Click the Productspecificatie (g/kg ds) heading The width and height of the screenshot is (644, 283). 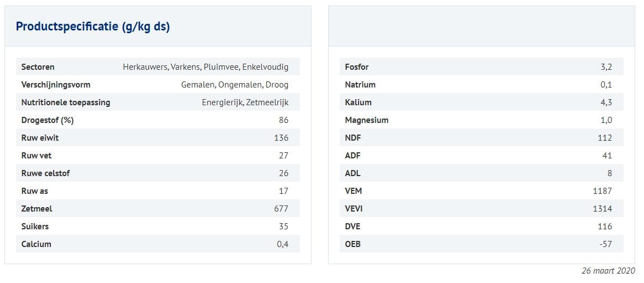pyautogui.click(x=93, y=27)
